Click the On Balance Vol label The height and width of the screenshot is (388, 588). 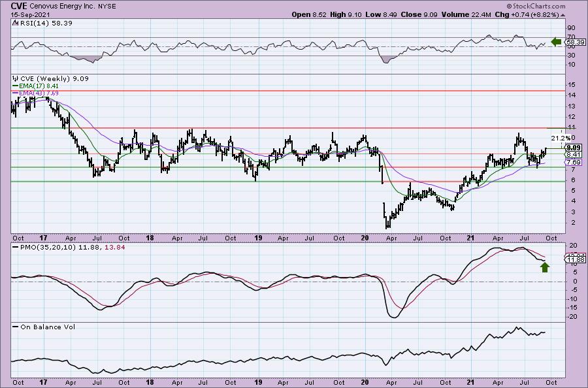pyautogui.click(x=48, y=327)
